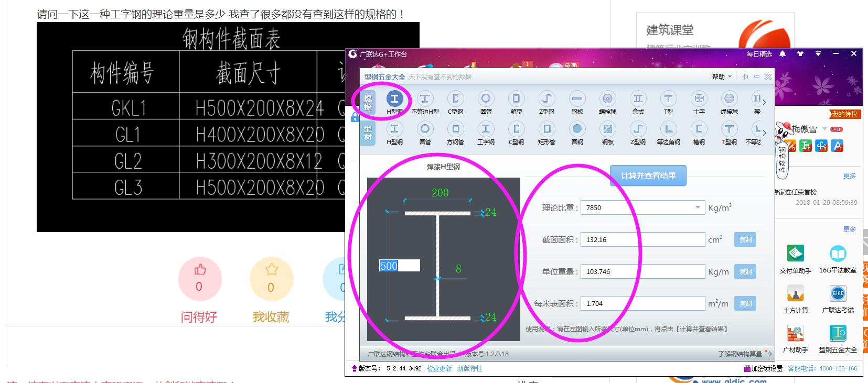Select the 盒式 section icon

[638, 99]
